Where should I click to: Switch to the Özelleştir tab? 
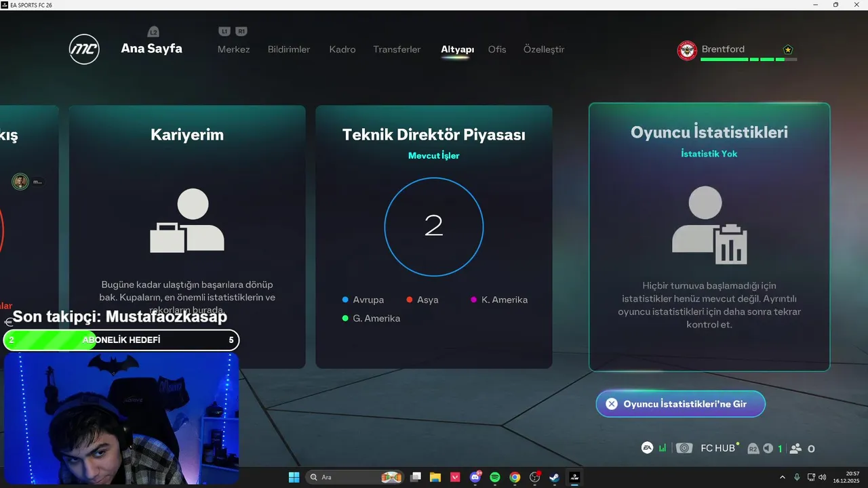point(544,49)
